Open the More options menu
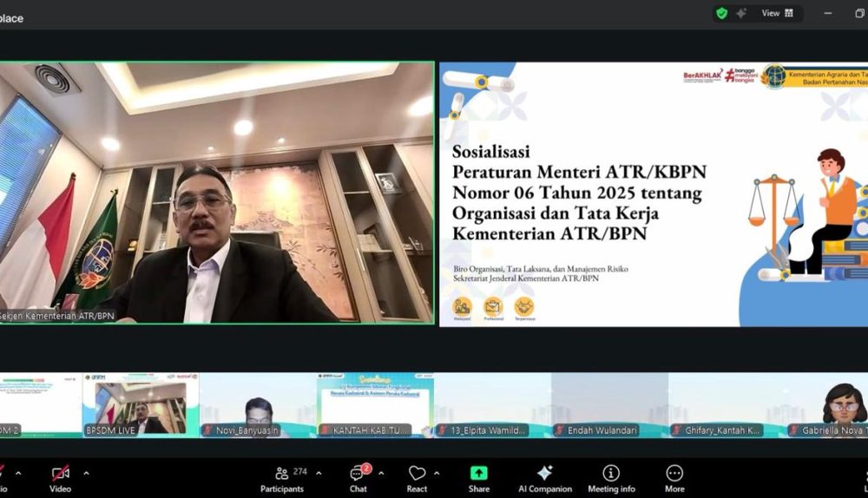Screen dimensions: 868x498 click(x=674, y=478)
